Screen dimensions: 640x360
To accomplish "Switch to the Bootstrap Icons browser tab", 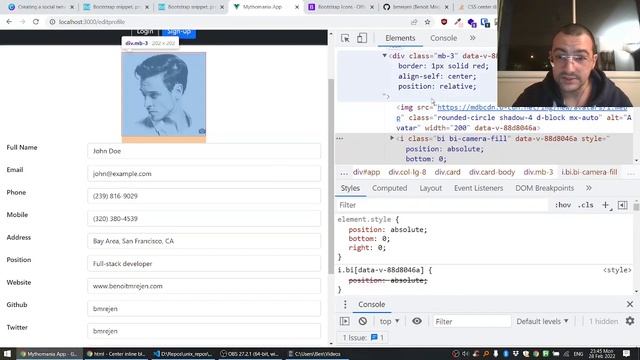I will (x=340, y=7).
